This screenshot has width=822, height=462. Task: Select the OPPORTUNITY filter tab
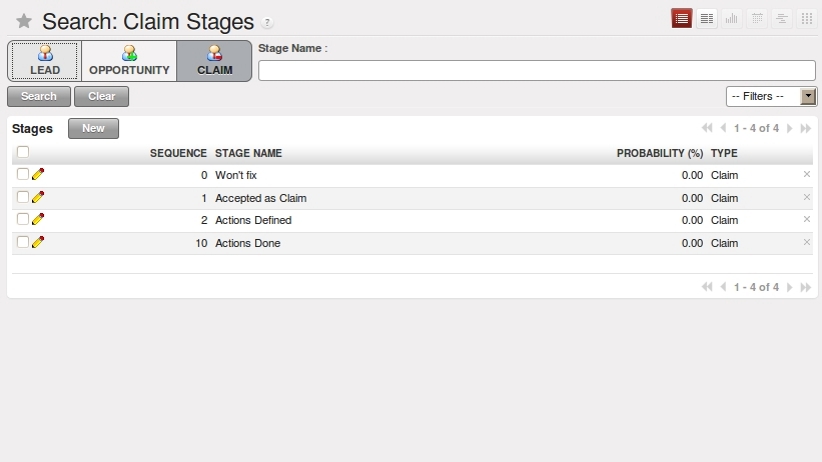coord(129,61)
